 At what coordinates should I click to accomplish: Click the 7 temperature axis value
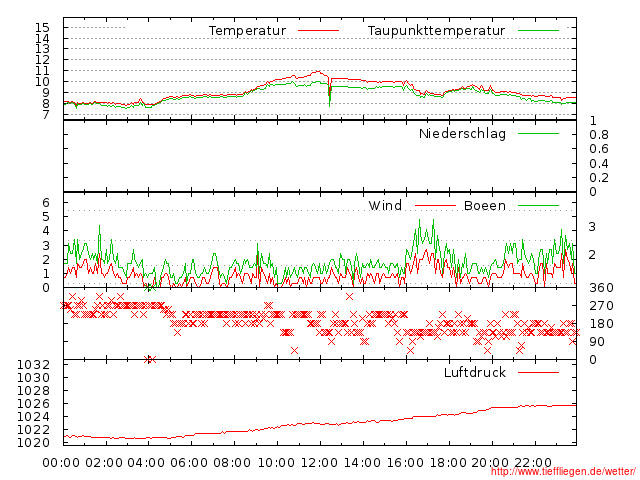click(x=46, y=115)
